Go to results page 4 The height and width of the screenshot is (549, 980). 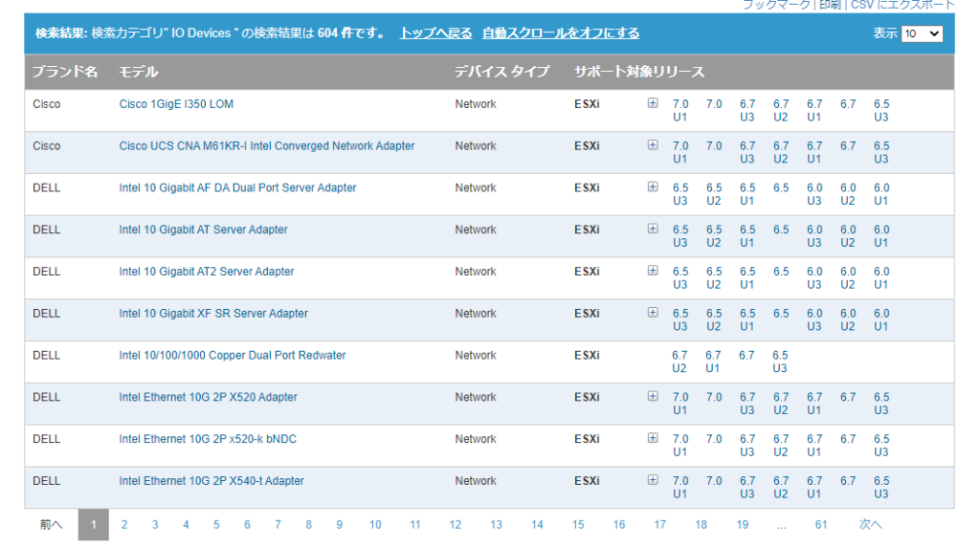click(x=186, y=525)
